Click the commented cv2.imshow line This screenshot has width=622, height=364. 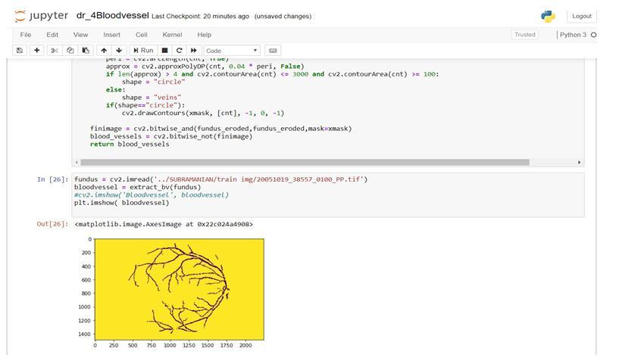point(151,195)
